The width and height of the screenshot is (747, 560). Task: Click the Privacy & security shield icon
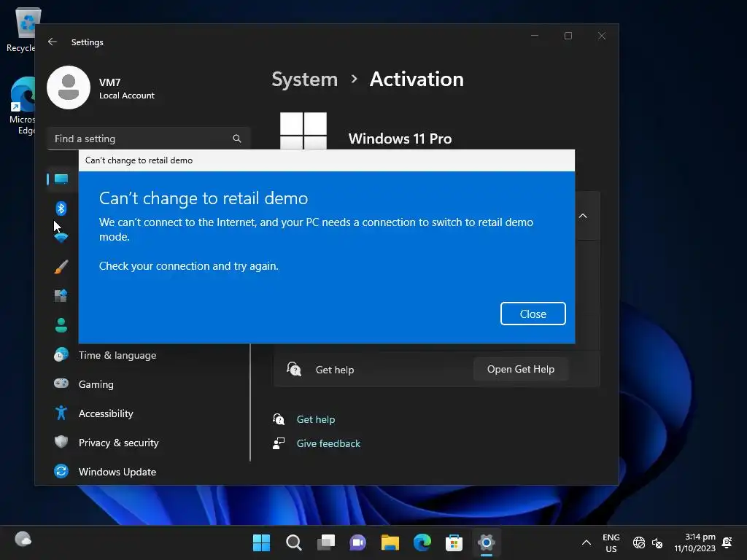pos(61,442)
